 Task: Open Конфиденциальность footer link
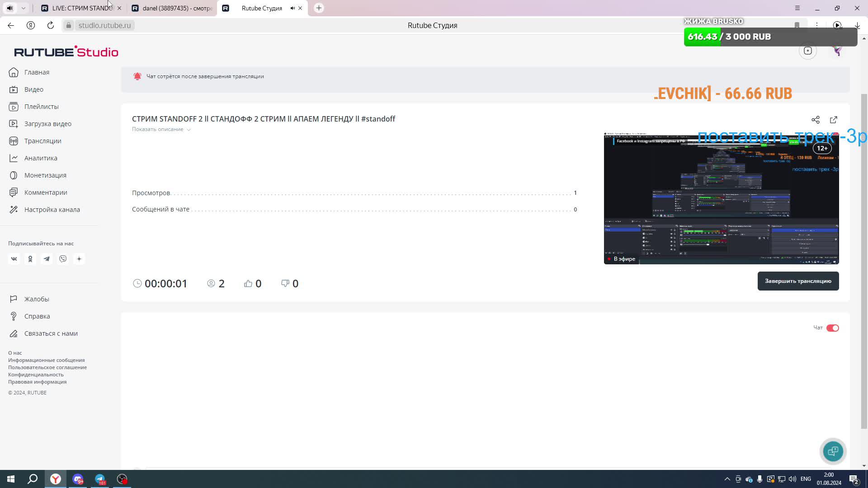click(x=36, y=375)
